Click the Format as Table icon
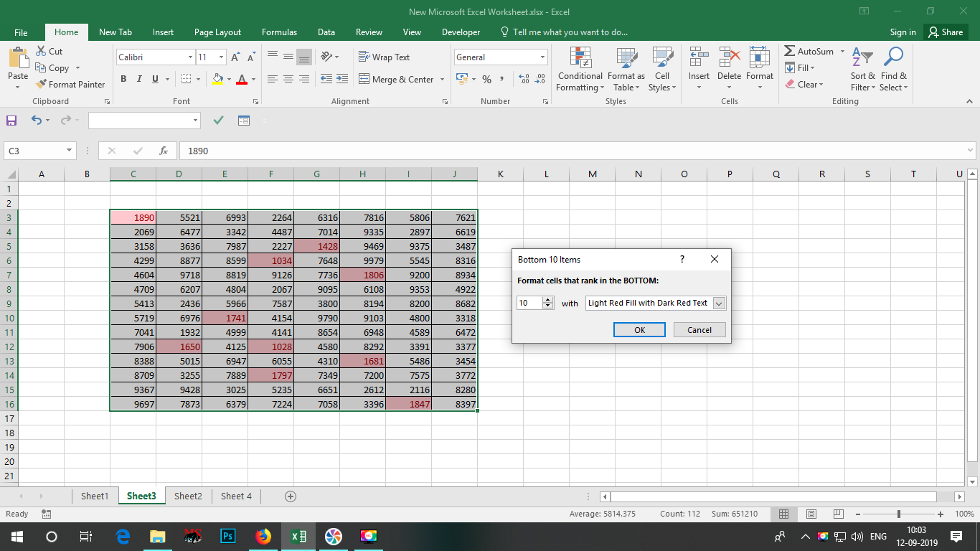 pyautogui.click(x=626, y=68)
